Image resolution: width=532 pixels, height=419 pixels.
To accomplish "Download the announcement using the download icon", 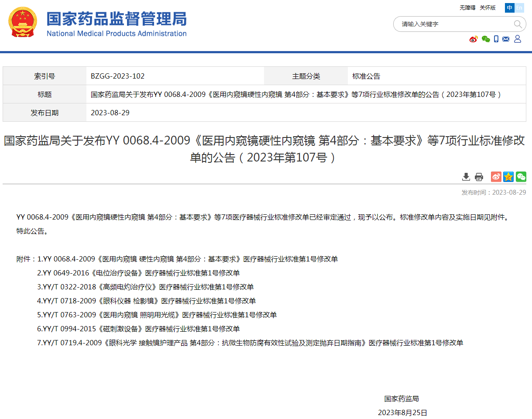I will [466, 177].
